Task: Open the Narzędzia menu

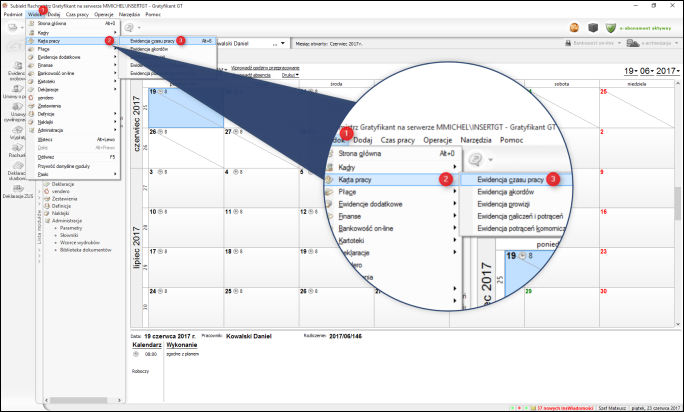Action: click(x=129, y=14)
